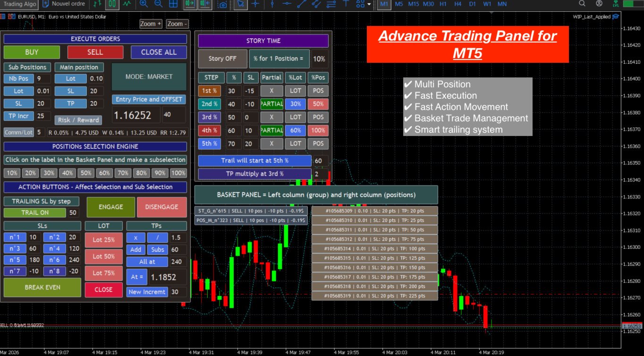Select the vertical line drawing tool
The height and width of the screenshot is (356, 644).
pyautogui.click(x=271, y=4)
